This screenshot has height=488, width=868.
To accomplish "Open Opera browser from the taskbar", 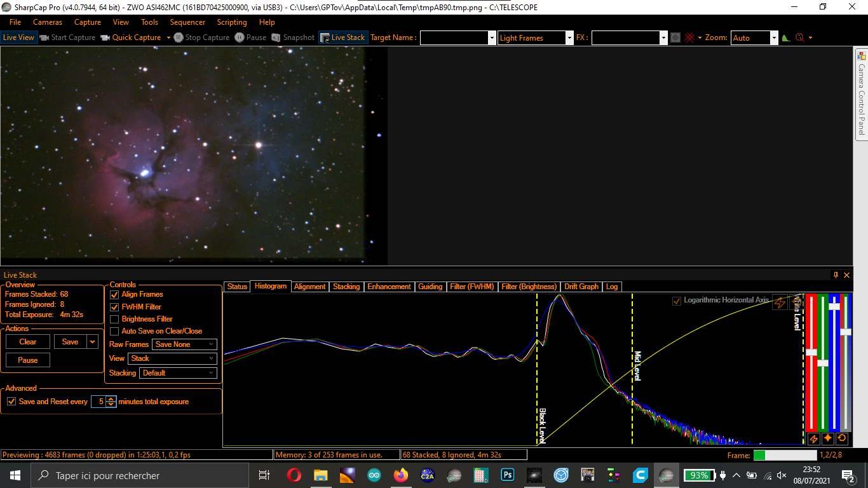I will coord(294,475).
